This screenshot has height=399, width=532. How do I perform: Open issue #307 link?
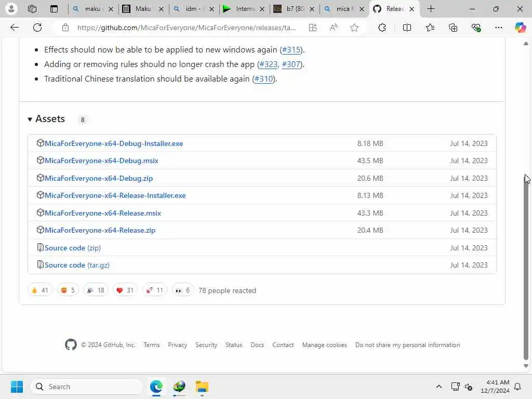coord(291,64)
